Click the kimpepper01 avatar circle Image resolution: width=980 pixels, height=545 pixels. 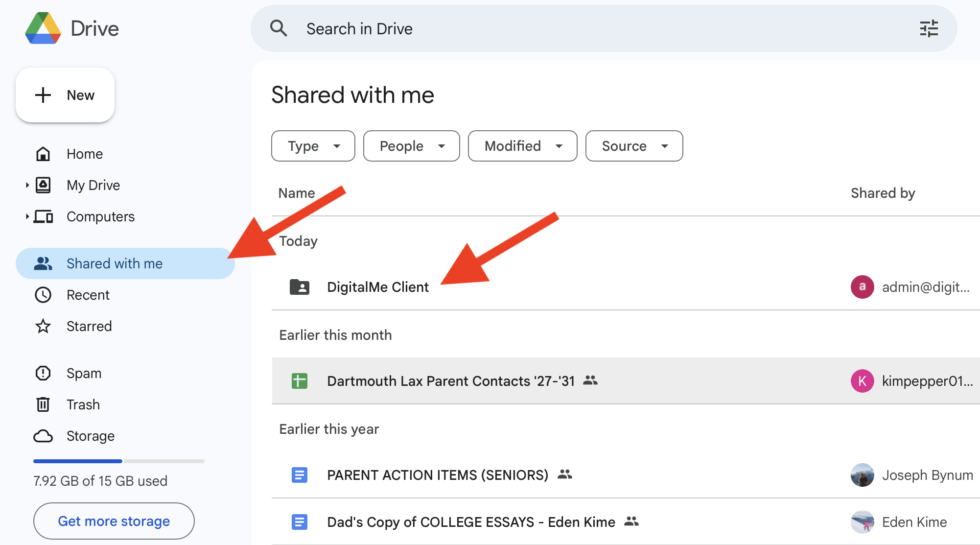pyautogui.click(x=862, y=381)
